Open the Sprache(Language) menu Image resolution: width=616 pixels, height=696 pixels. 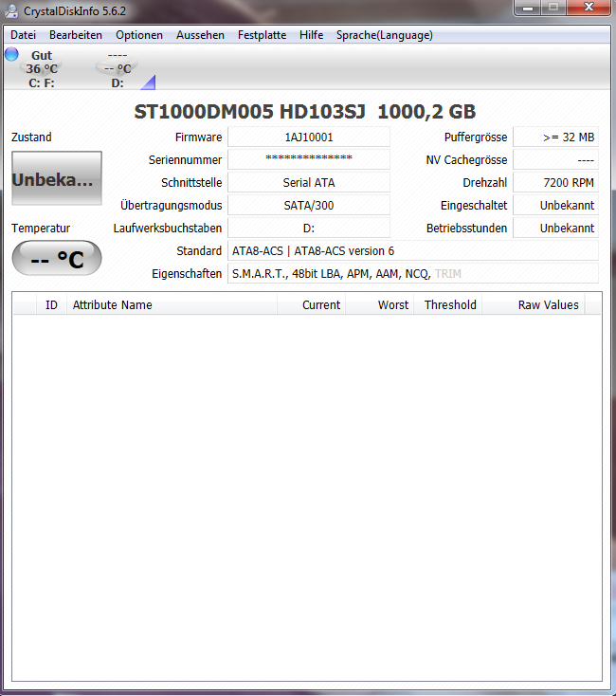(385, 35)
